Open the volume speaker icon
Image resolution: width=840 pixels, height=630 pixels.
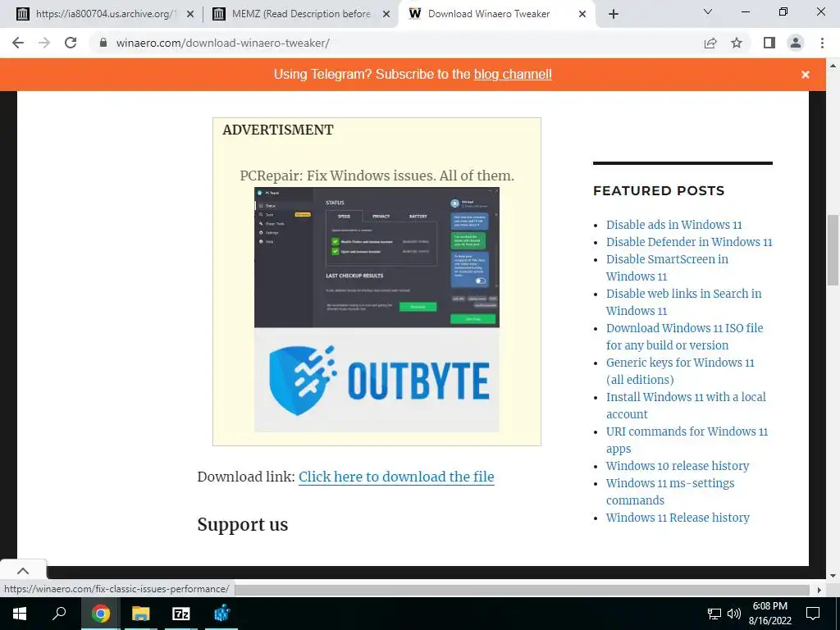[x=734, y=614]
